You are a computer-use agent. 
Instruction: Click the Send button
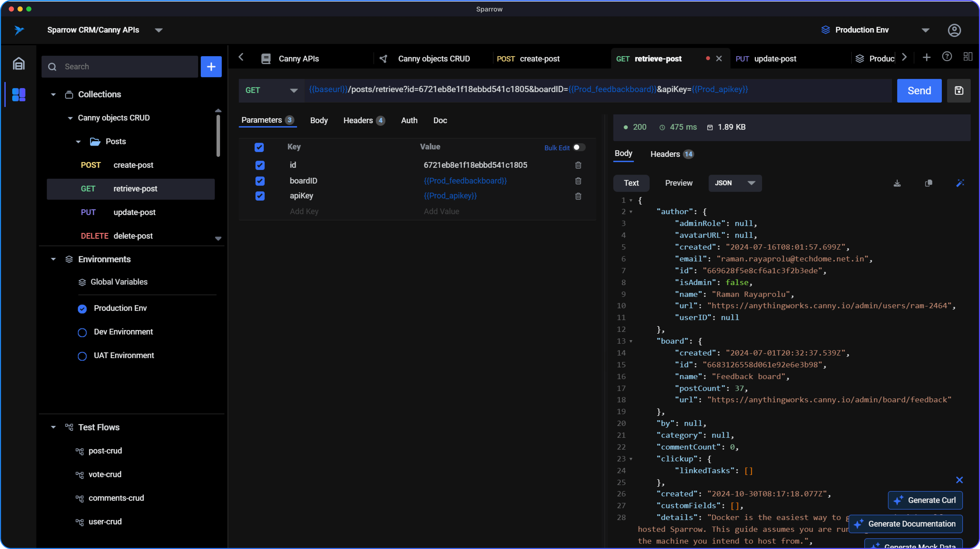click(x=919, y=91)
